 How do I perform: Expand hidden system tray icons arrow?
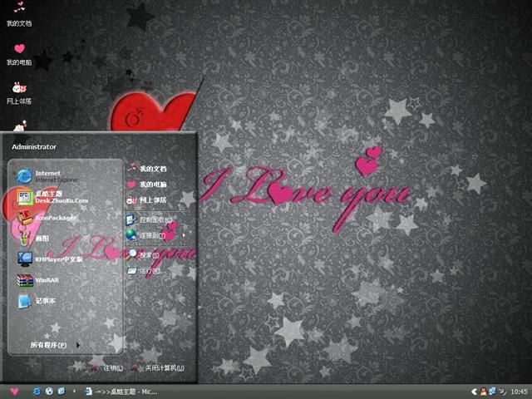[475, 392]
